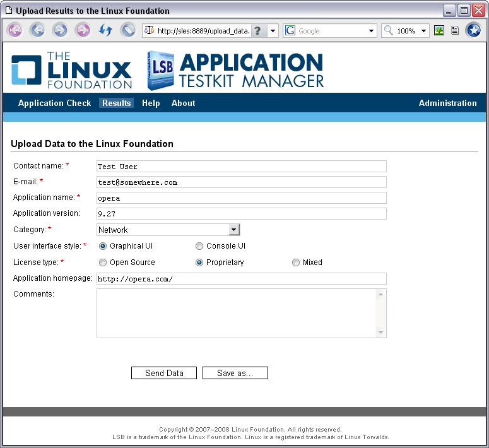Click the APPLICATION TESTKIT MANAGER title
The image size is (489, 448).
[251, 71]
